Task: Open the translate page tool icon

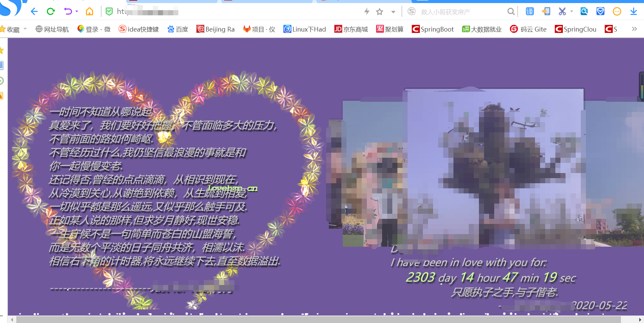Action: 530,12
